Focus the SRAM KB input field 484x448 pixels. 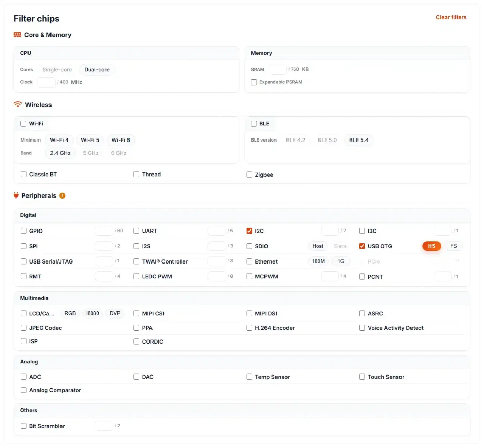click(x=278, y=70)
